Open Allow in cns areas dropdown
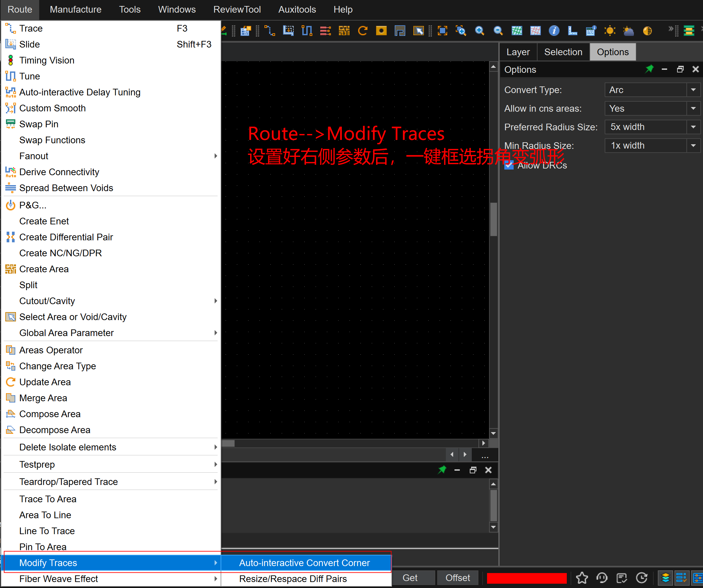Screen dimensions: 703x588 click(693, 108)
